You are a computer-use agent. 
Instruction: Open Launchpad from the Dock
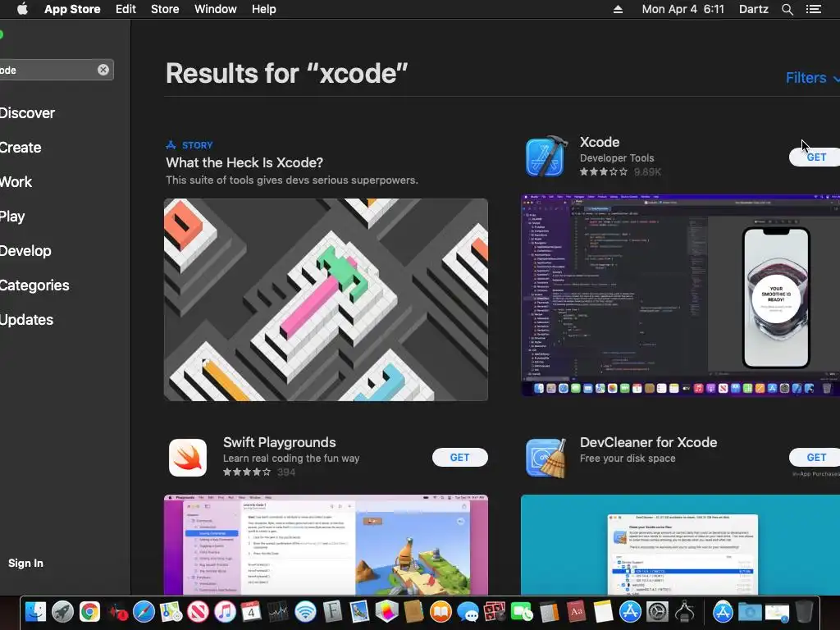click(62, 611)
